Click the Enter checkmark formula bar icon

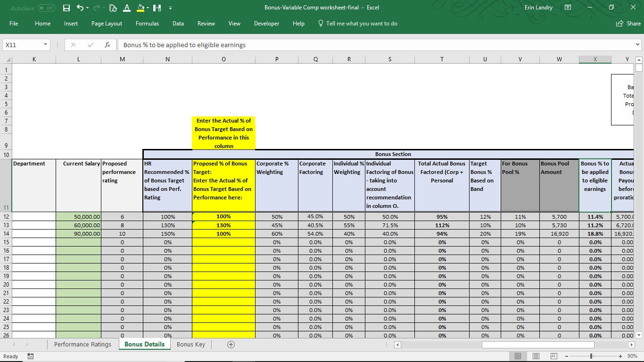click(91, 45)
